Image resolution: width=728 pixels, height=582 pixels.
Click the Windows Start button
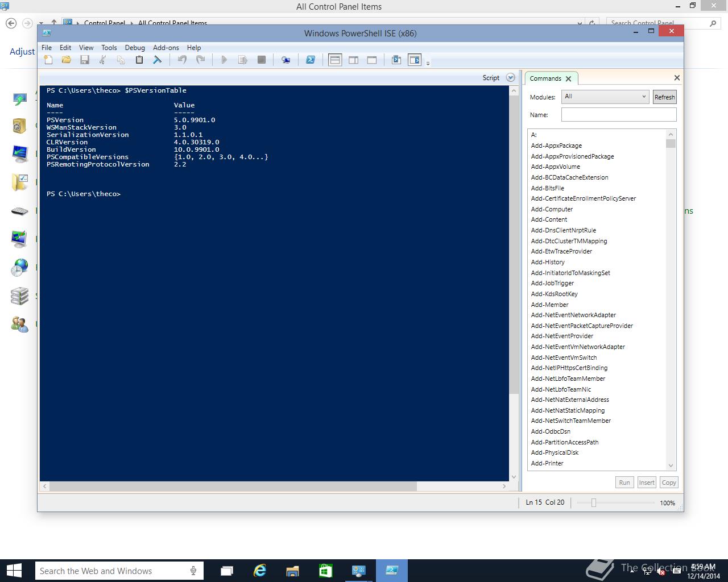point(14,571)
